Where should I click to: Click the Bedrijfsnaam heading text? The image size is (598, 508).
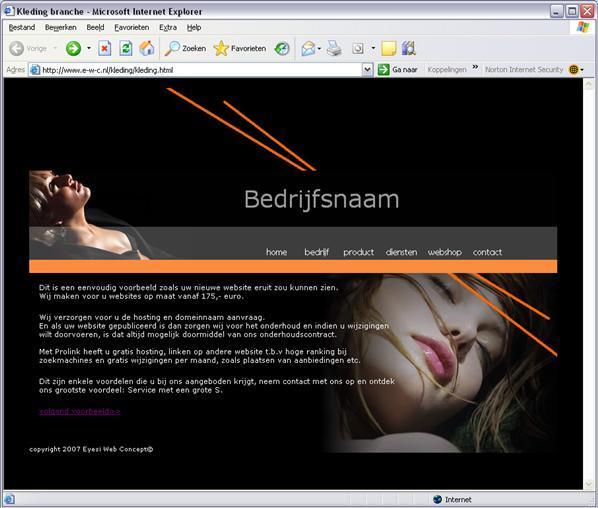[x=322, y=199]
